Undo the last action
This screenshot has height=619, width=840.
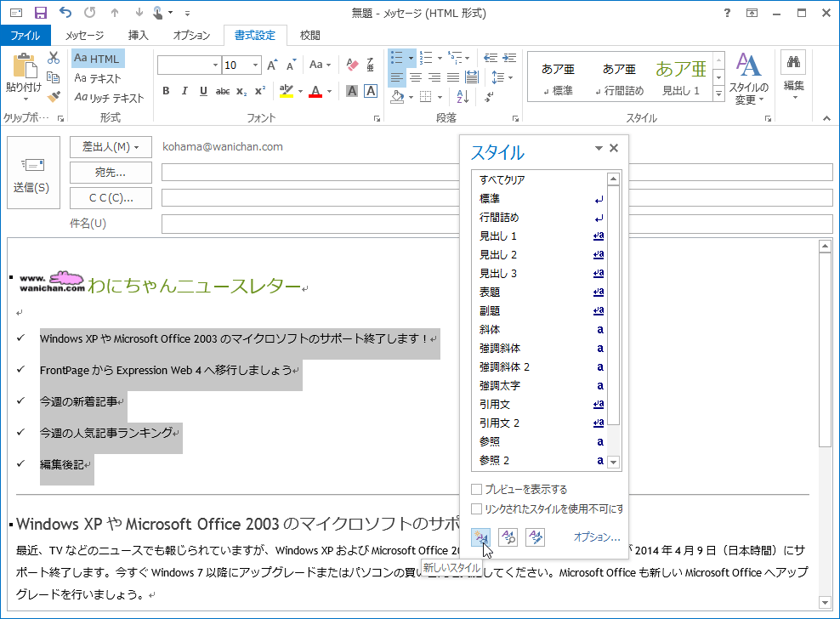click(x=65, y=12)
